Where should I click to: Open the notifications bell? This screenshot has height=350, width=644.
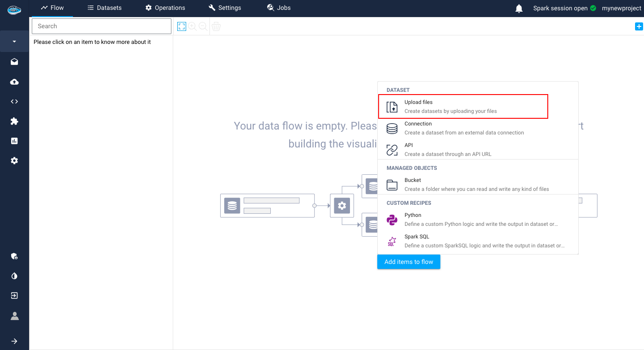pos(519,8)
